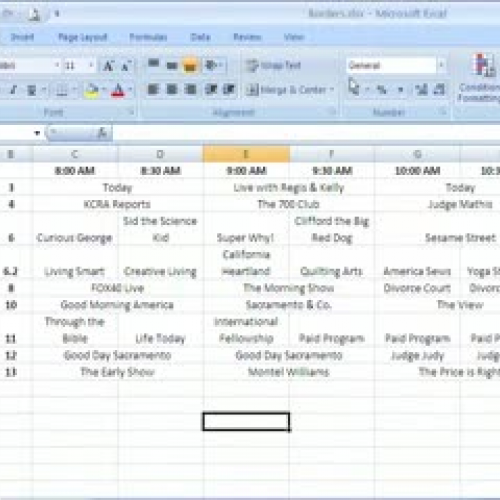
Task: Align text right in the cell
Action: (x=190, y=89)
